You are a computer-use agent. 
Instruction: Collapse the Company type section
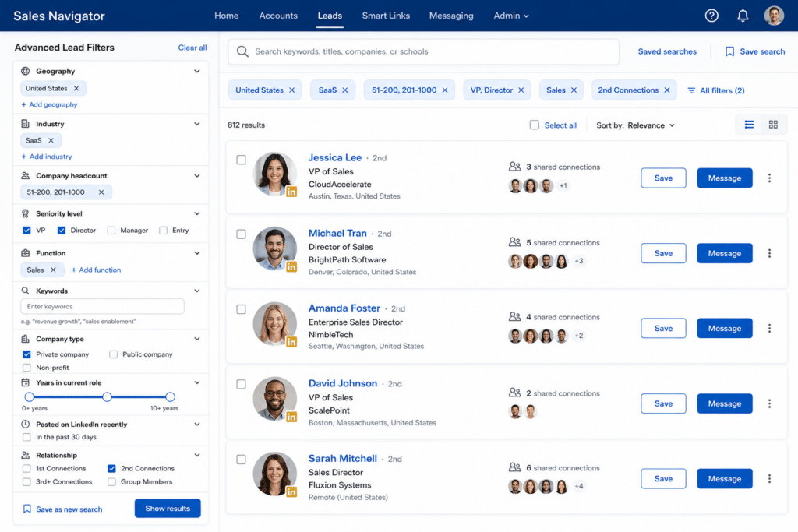click(197, 339)
